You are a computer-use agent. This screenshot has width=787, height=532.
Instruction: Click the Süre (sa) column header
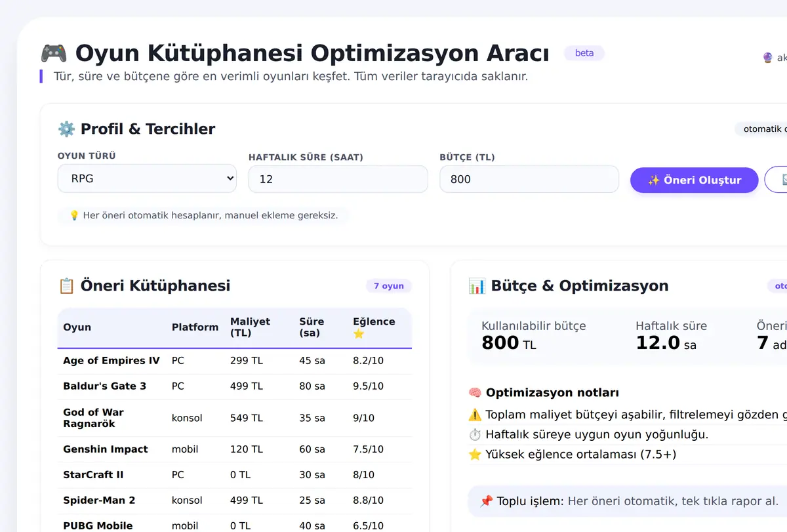point(312,327)
